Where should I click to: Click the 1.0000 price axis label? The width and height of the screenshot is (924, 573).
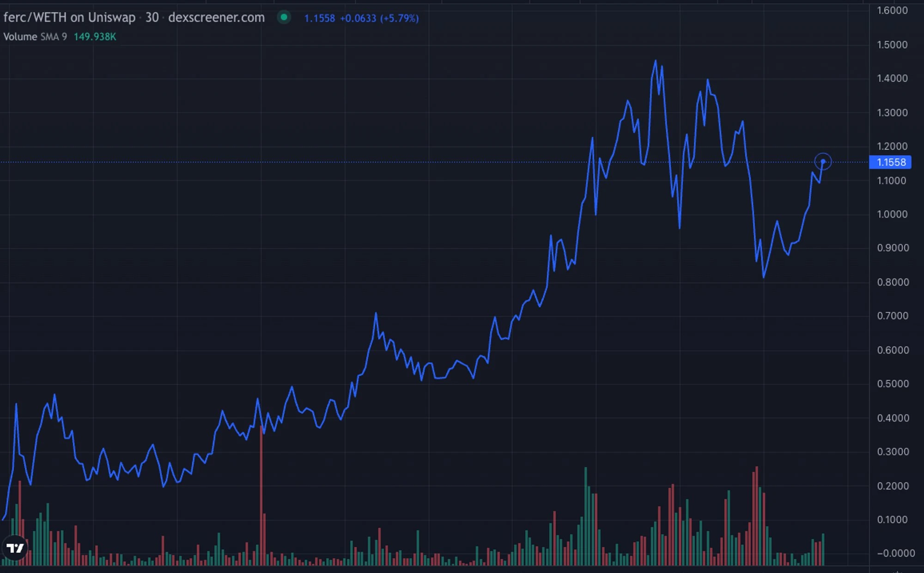(x=892, y=214)
